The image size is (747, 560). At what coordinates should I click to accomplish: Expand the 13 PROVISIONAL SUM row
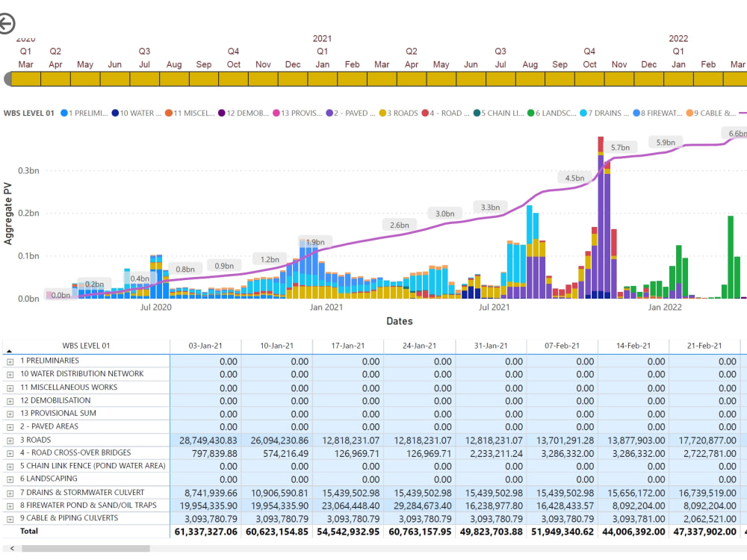click(x=10, y=414)
